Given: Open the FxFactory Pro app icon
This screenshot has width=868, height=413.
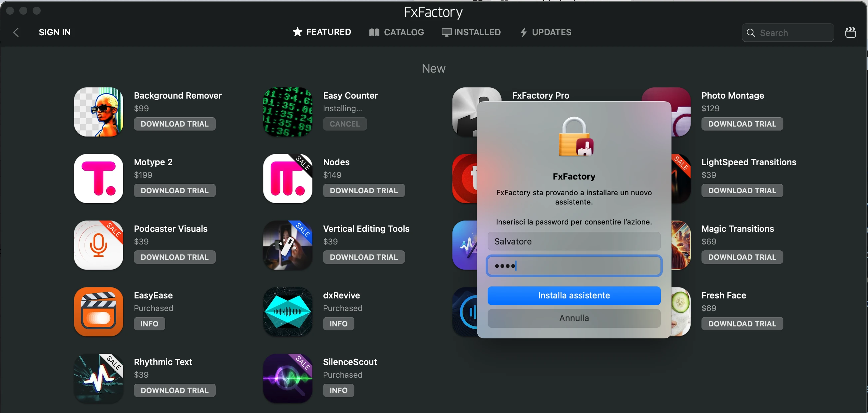Looking at the screenshot, I should pyautogui.click(x=465, y=112).
